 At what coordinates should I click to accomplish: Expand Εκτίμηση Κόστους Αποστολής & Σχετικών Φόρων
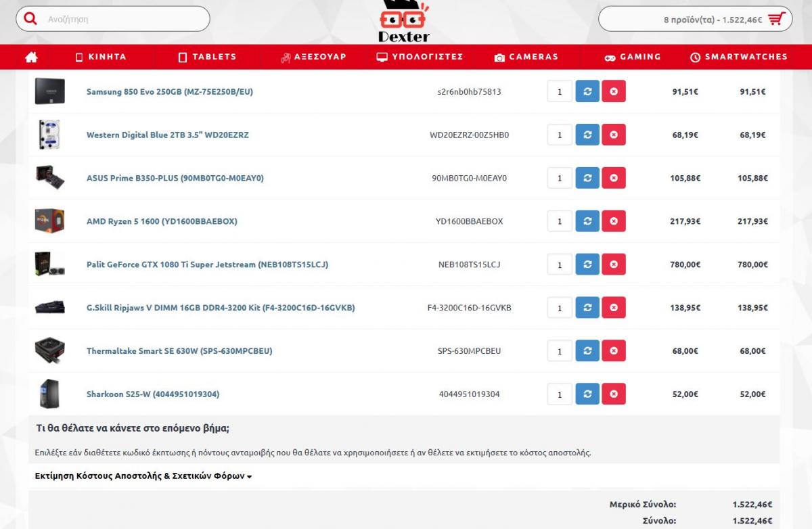[x=143, y=476]
